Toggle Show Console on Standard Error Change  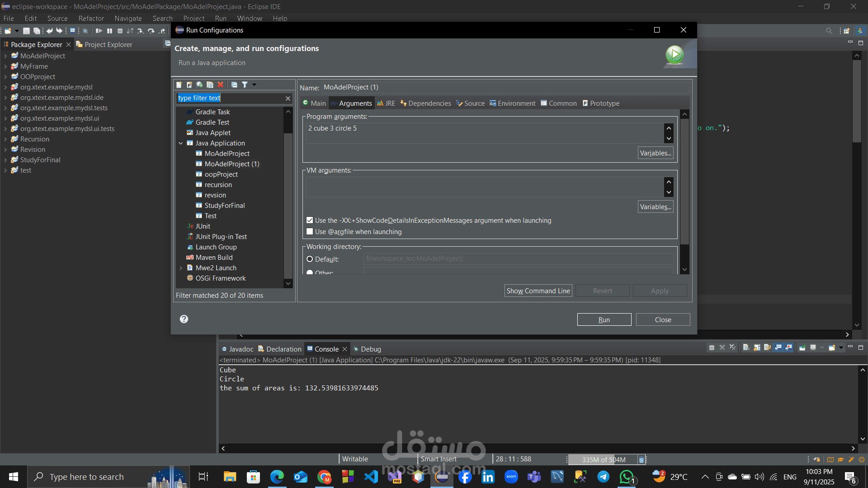789,347
